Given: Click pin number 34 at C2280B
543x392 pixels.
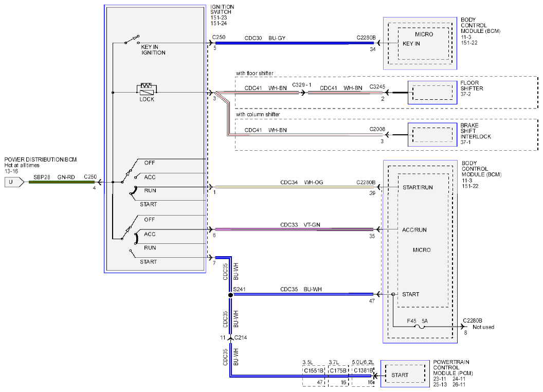Looking at the screenshot, I should [x=373, y=49].
